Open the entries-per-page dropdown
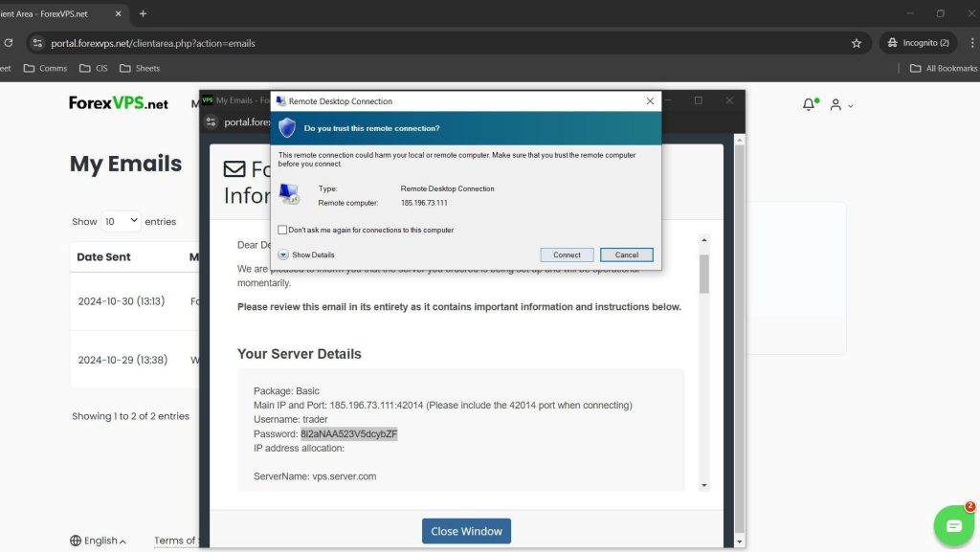 [121, 221]
